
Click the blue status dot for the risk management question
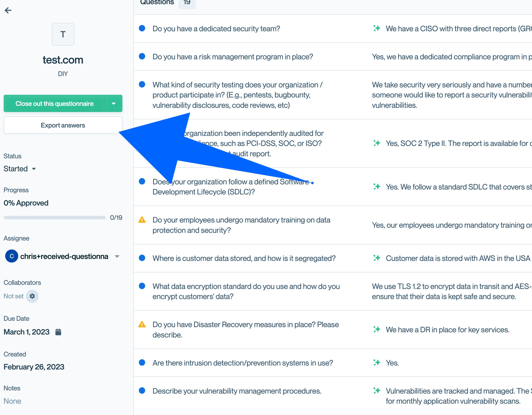click(142, 57)
